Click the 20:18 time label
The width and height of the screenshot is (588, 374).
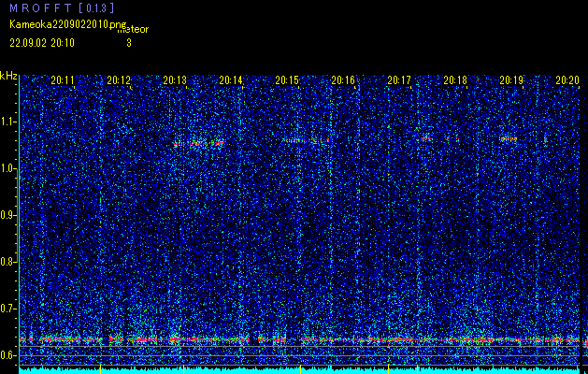point(455,80)
